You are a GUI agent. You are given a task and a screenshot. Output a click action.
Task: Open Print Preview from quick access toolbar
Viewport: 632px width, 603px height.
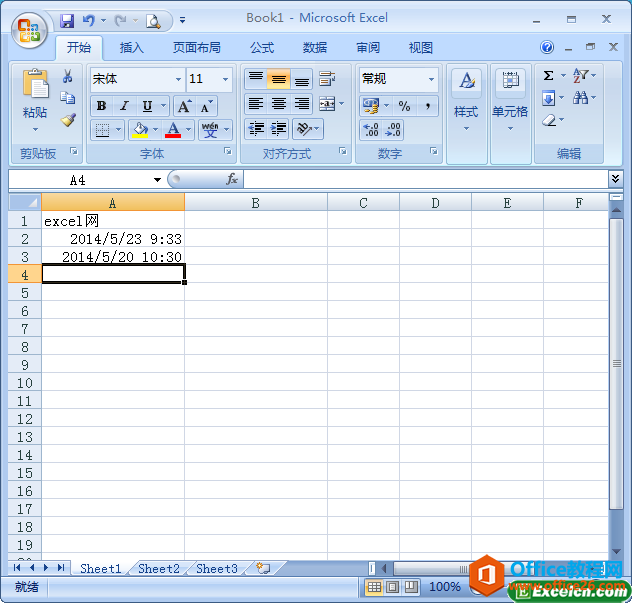(153, 21)
